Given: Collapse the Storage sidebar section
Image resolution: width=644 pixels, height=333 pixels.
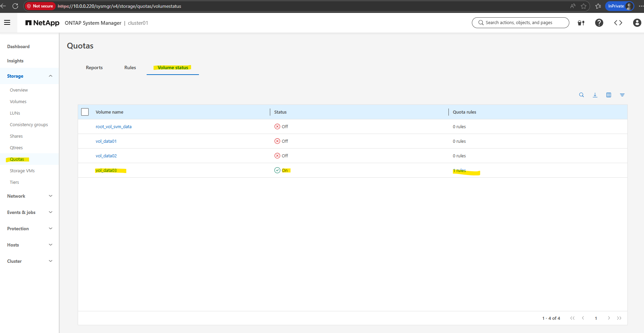Looking at the screenshot, I should point(51,76).
